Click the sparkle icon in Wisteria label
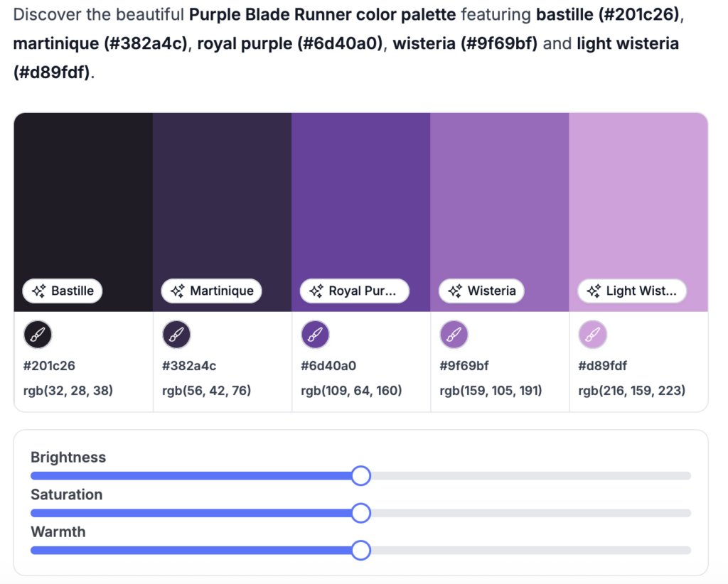This screenshot has width=728, height=584. point(456,291)
